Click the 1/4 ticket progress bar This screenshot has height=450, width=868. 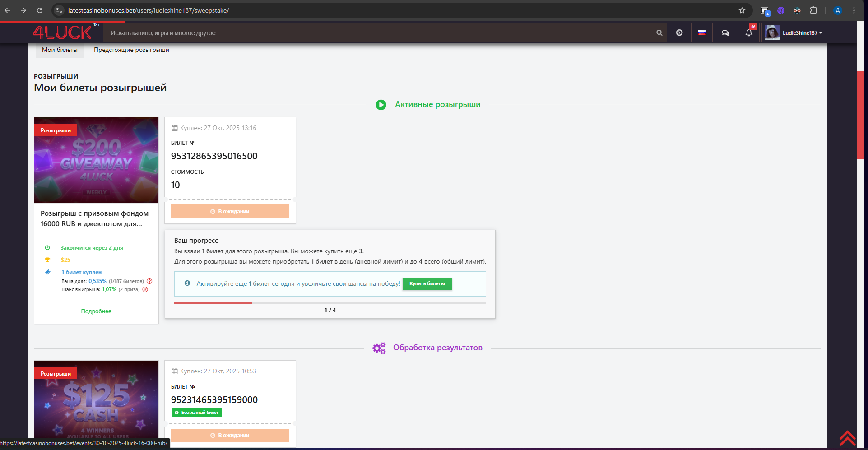[x=330, y=303]
